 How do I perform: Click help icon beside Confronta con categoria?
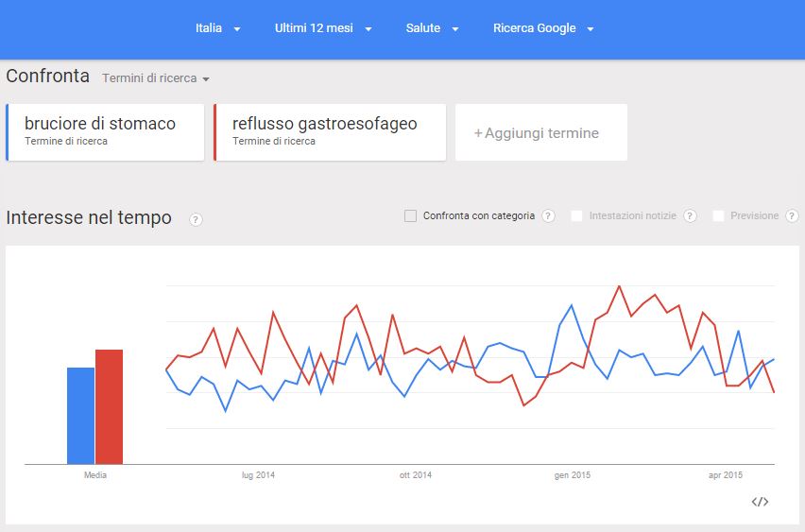tap(548, 215)
